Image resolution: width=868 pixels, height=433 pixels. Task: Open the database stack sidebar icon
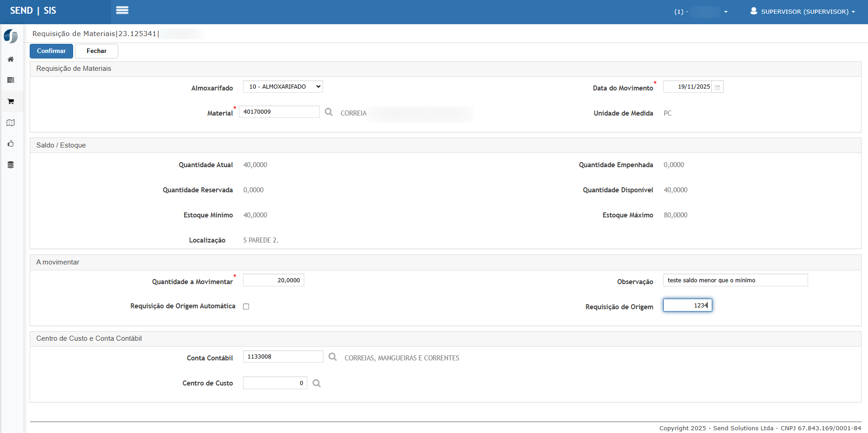[x=11, y=165]
